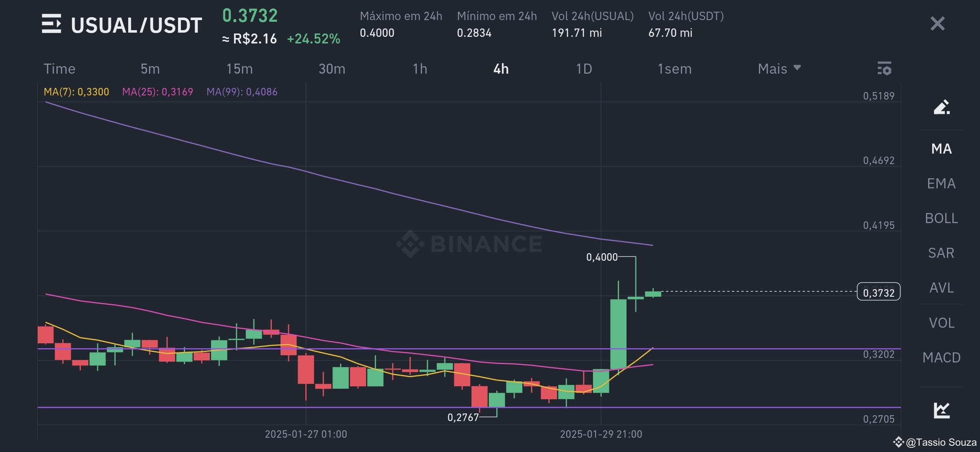Select the 30m interval
The width and height of the screenshot is (980, 452).
(x=332, y=69)
